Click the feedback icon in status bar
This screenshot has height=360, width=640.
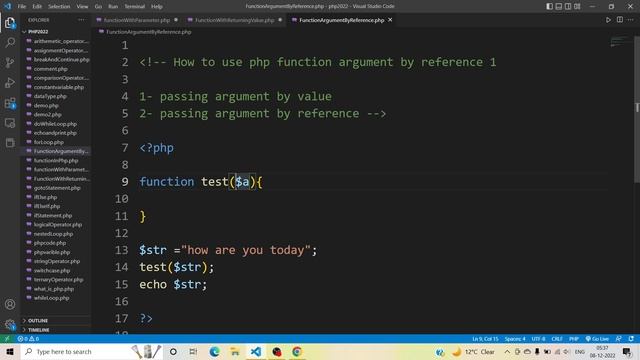tap(619, 339)
